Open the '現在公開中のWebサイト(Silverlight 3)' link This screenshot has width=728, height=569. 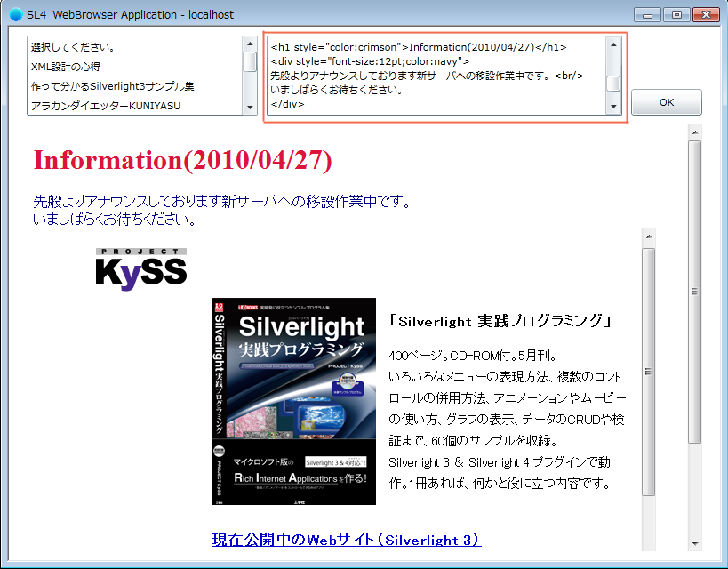[x=347, y=540]
